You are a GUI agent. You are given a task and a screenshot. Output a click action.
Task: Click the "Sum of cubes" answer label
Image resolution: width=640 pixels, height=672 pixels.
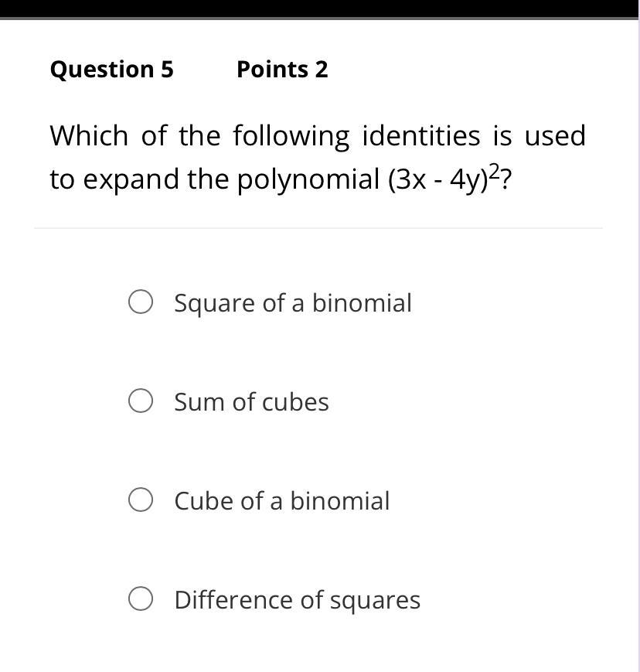pyautogui.click(x=251, y=402)
